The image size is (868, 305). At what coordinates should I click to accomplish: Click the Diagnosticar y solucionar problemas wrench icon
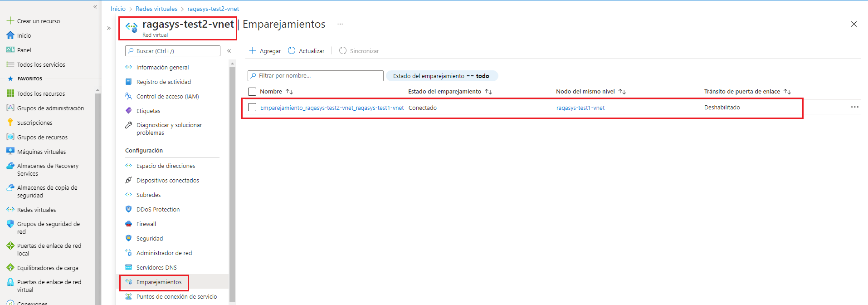click(x=129, y=125)
